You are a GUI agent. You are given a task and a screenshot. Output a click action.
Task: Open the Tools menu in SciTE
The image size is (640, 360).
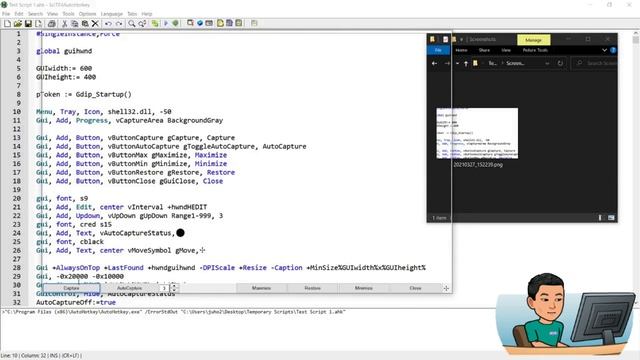pyautogui.click(x=68, y=14)
